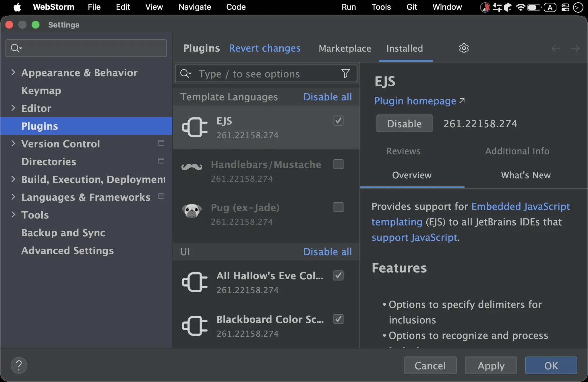Open Control Center from menu bar
The height and width of the screenshot is (382, 588).
tap(565, 7)
